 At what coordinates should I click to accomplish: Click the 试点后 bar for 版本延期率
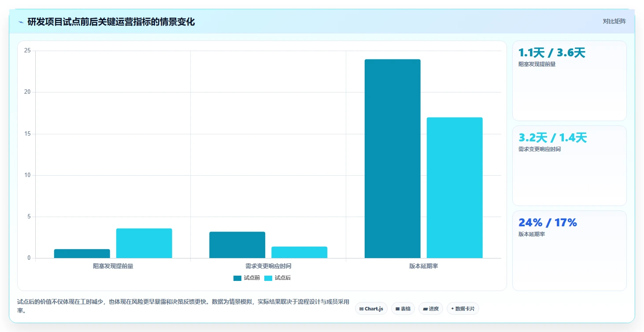click(x=455, y=188)
